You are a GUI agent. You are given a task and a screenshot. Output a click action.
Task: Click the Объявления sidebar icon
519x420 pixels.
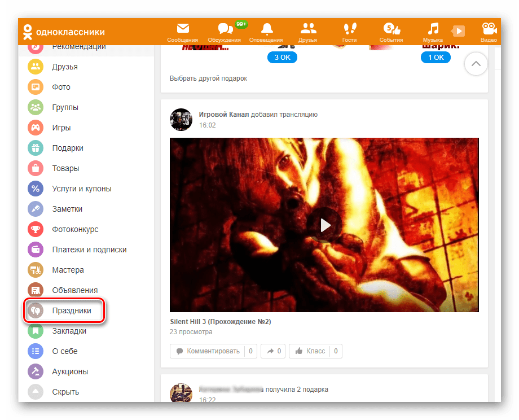[x=36, y=290]
